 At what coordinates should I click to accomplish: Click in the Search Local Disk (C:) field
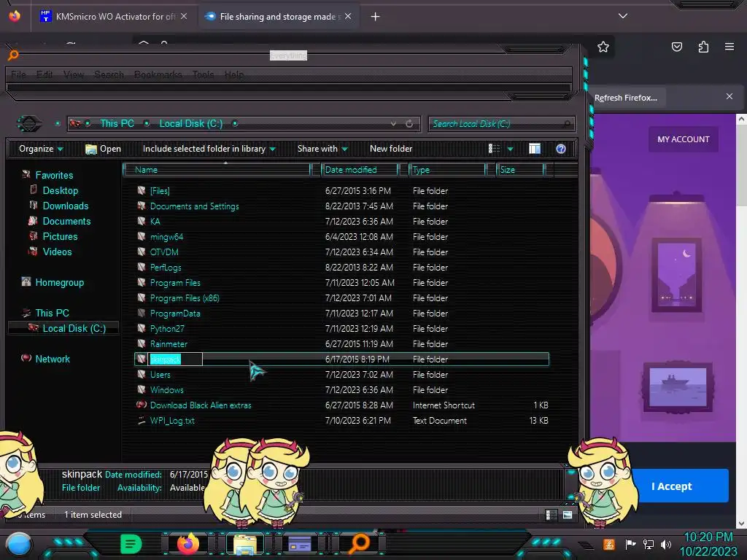(x=501, y=124)
